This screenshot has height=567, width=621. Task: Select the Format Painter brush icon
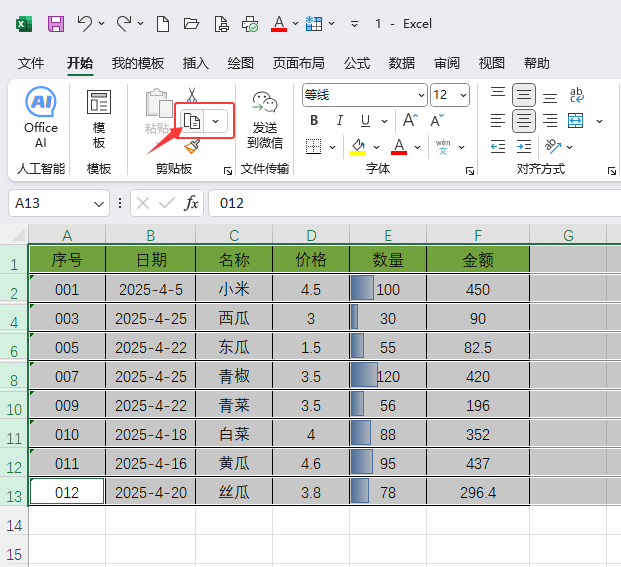coord(192,147)
